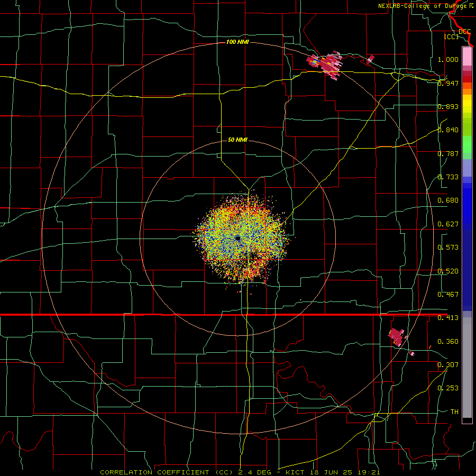Select the 0.840 legend value
The image size is (476, 476).
click(x=448, y=130)
